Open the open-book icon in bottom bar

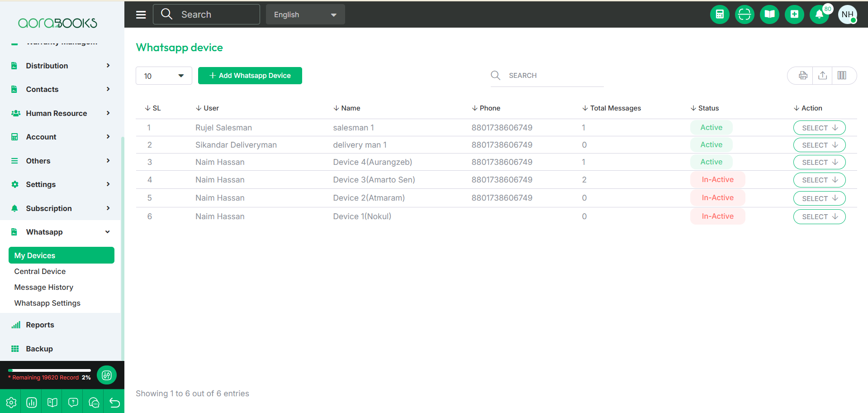[52, 402]
